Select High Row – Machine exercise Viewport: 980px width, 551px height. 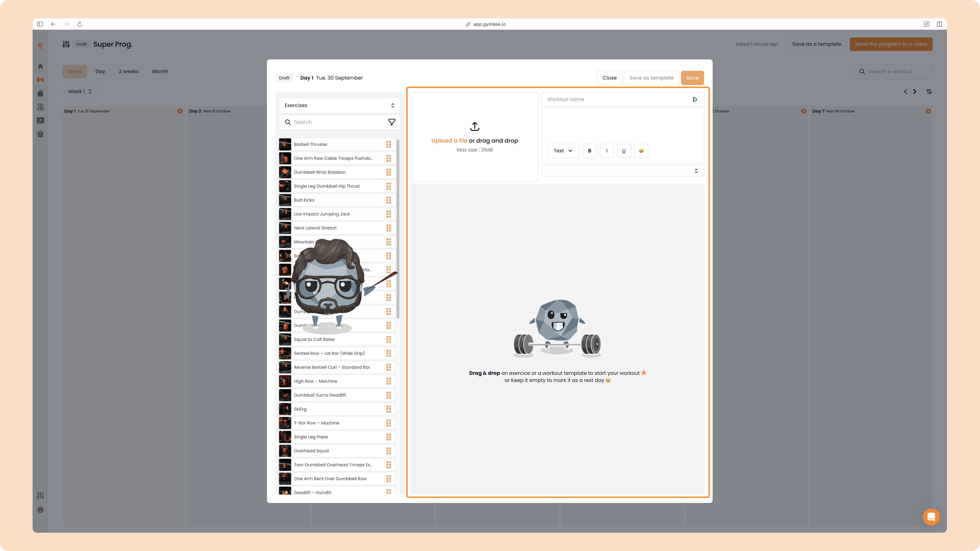tap(337, 381)
